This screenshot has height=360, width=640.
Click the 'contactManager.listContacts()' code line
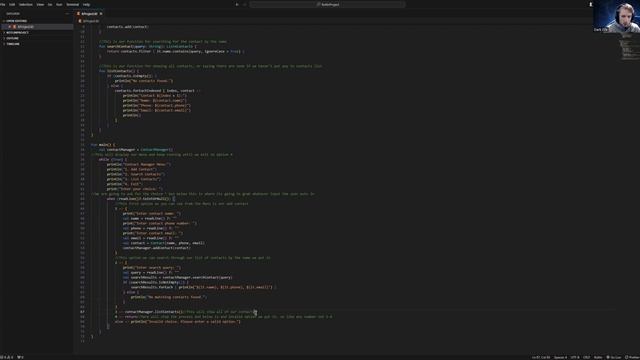click(153, 312)
